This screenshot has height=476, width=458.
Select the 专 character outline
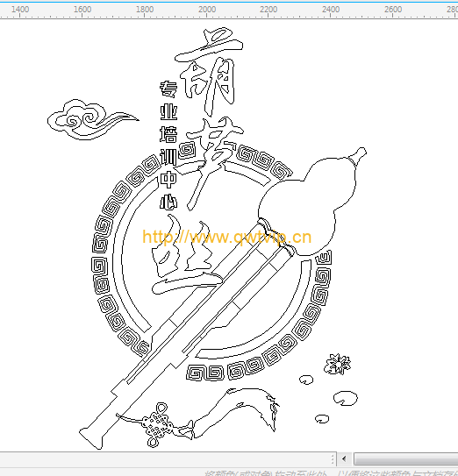click(168, 89)
